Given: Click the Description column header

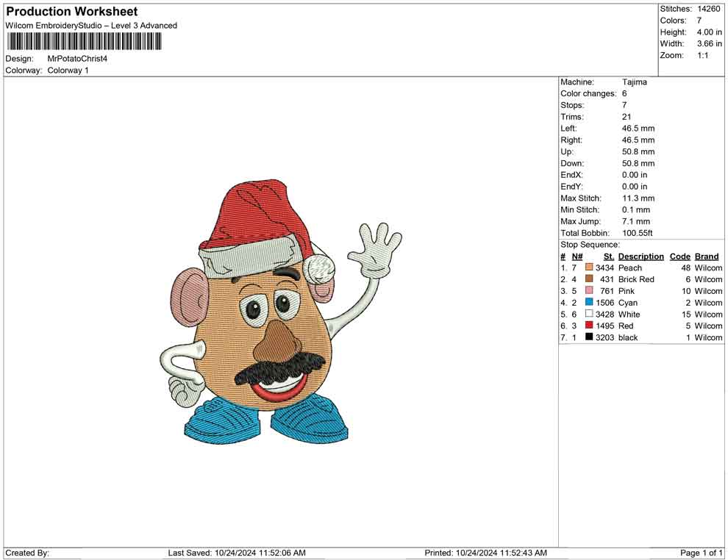Looking at the screenshot, I should pos(640,256).
